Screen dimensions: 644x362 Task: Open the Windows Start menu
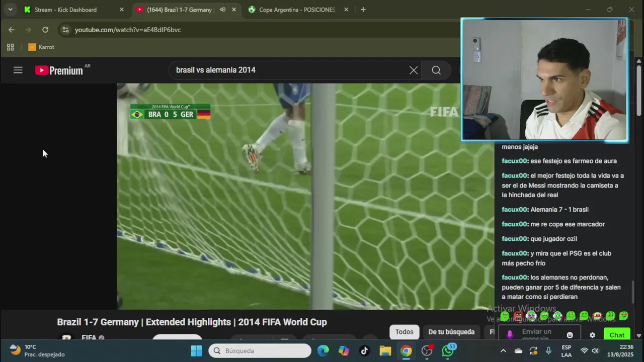click(x=196, y=351)
